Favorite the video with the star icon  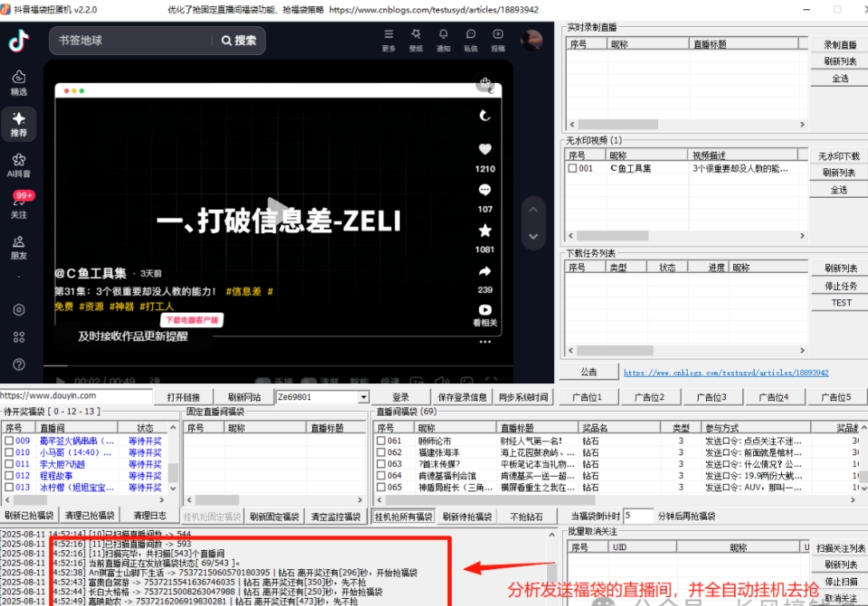click(485, 231)
